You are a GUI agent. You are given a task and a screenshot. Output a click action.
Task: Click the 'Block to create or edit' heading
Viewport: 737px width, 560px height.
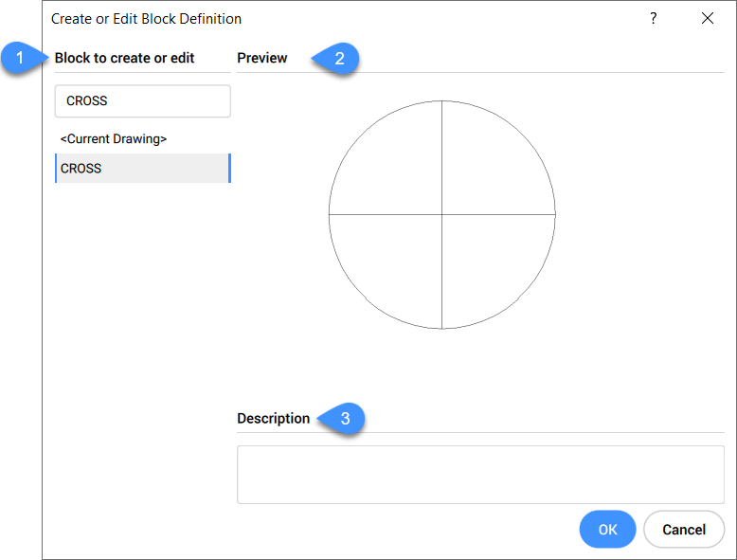point(125,58)
